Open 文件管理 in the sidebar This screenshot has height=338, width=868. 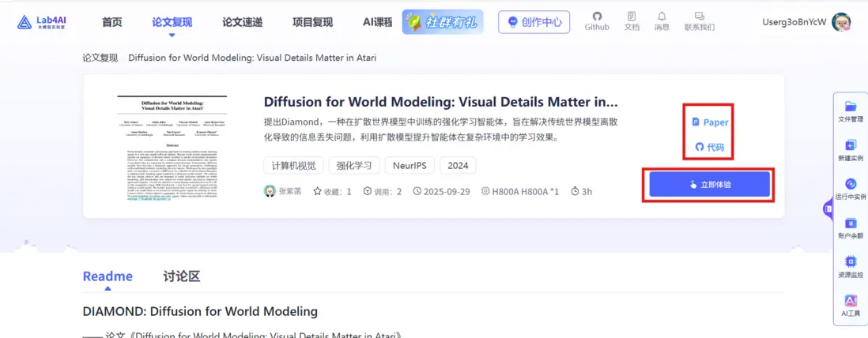pos(851,111)
